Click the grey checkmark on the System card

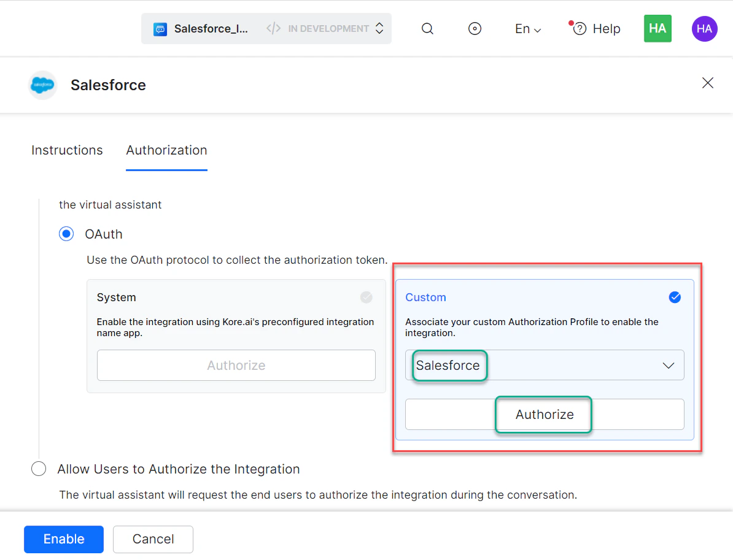[x=366, y=297]
